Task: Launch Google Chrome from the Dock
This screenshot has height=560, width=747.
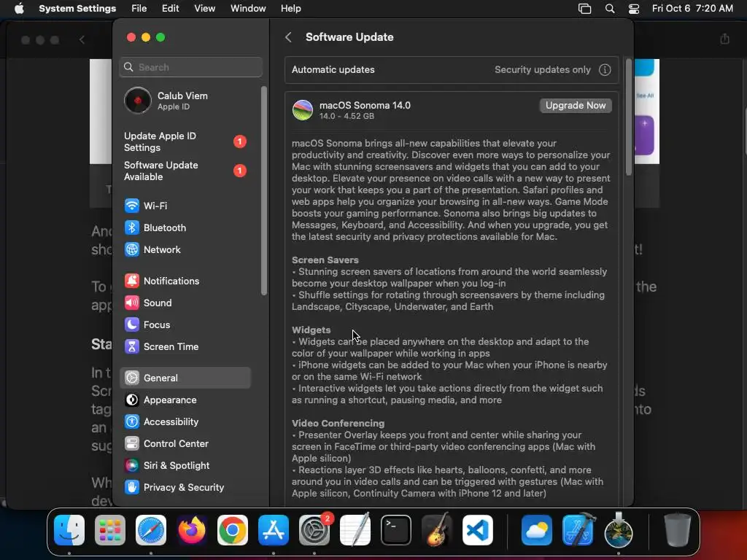Action: coord(233,530)
